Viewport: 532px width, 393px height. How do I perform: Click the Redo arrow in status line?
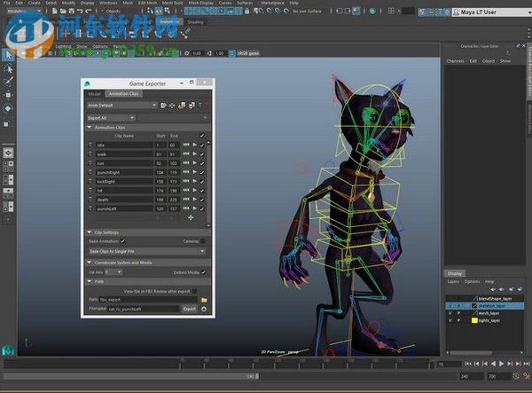88,12
